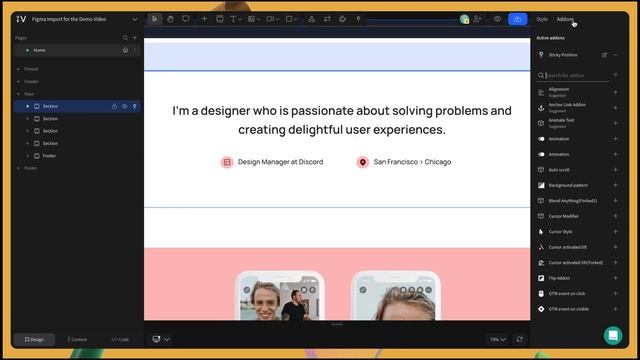Open the zoom percentage dropdown

pos(498,339)
